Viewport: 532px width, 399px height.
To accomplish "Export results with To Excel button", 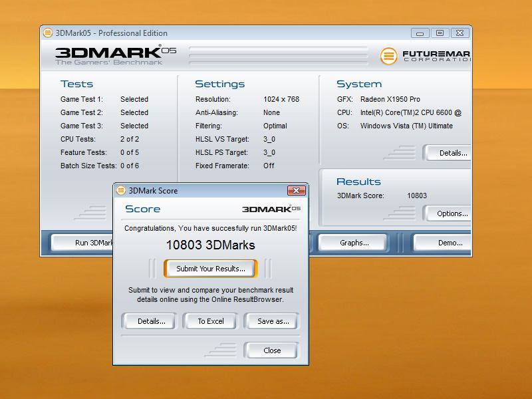I will (211, 321).
